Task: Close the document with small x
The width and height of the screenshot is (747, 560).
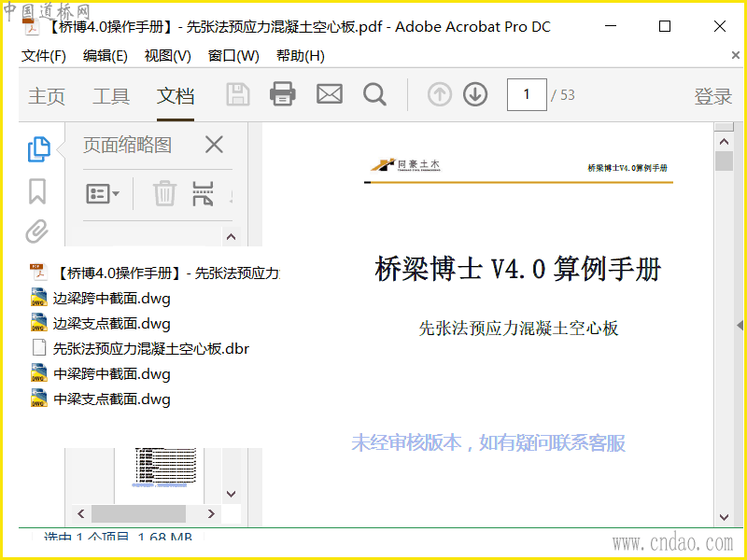Action: point(736,56)
